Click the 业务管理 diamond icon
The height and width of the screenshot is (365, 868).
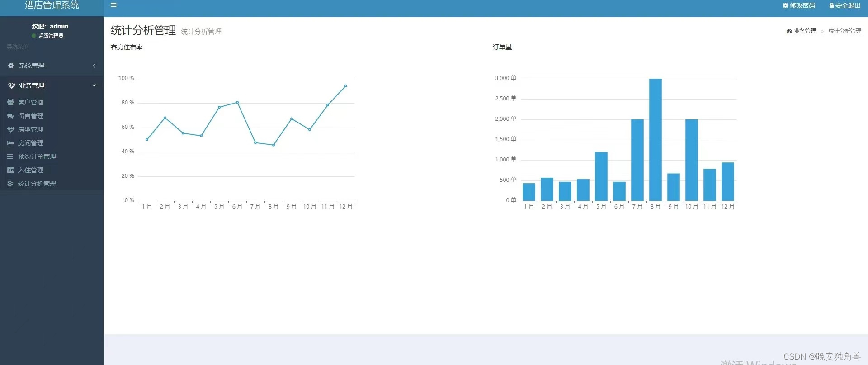coord(12,85)
